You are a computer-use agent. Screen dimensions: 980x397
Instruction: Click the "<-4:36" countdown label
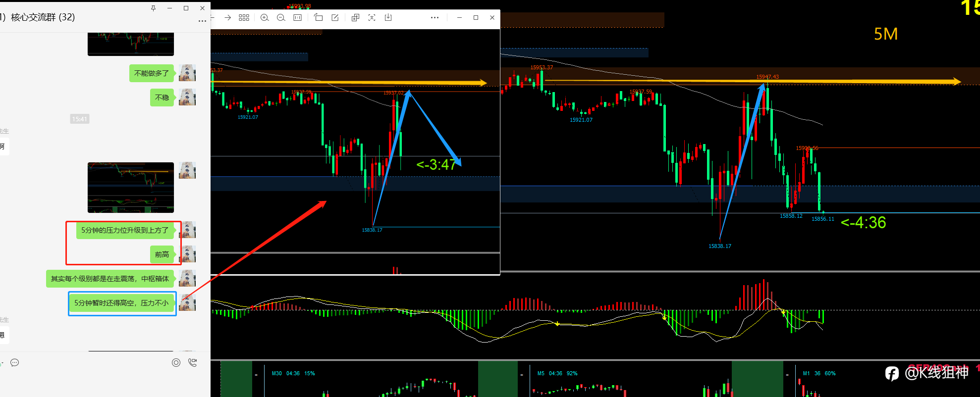click(863, 223)
